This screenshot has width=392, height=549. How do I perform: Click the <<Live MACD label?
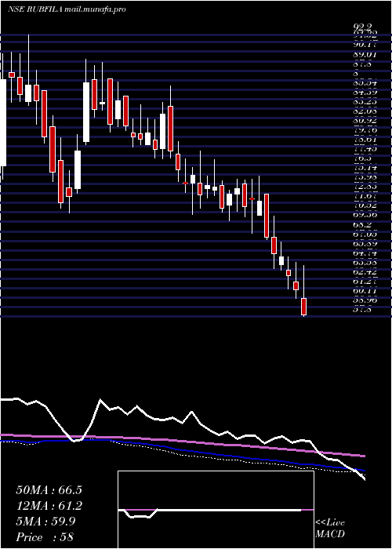tap(330, 529)
